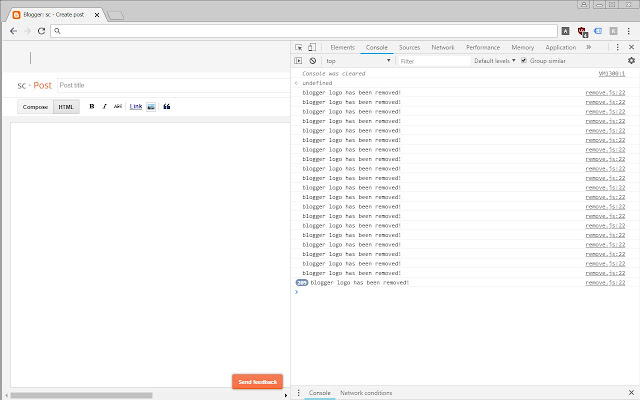640x400 pixels.
Task: Insert blockquote using the quote icon
Action: coord(167,107)
